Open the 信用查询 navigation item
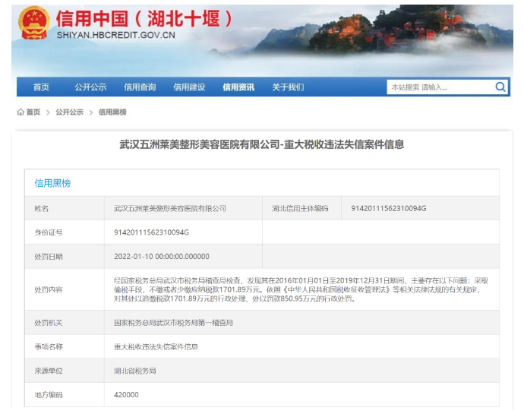The image size is (524, 420). pos(140,87)
